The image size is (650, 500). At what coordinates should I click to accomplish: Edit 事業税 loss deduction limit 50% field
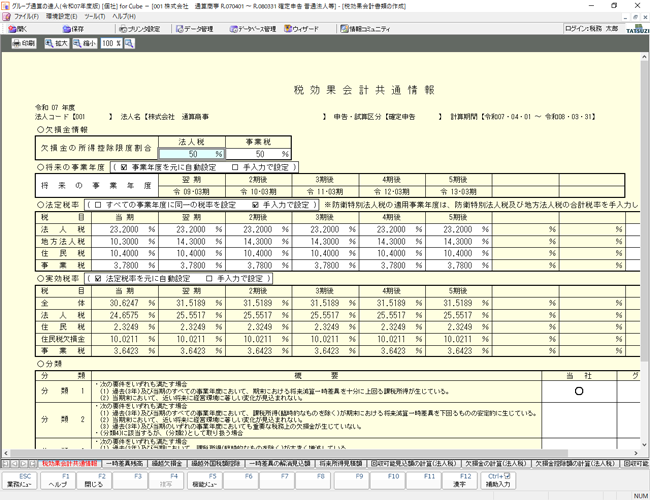[x=258, y=154]
